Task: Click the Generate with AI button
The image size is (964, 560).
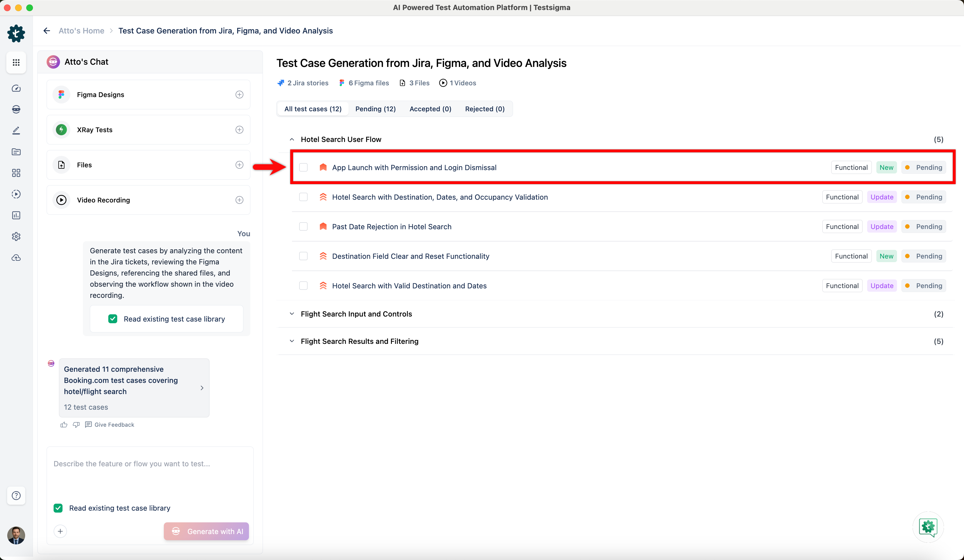Action: (206, 531)
